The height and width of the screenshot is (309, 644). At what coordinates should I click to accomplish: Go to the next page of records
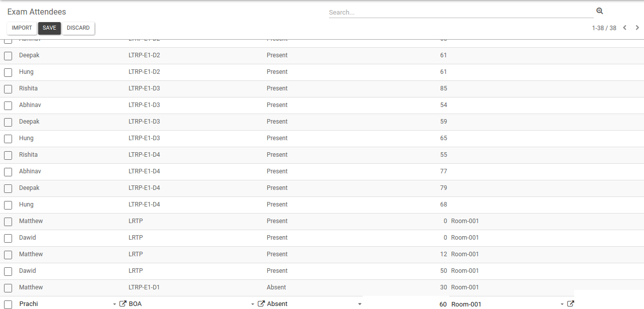click(637, 28)
